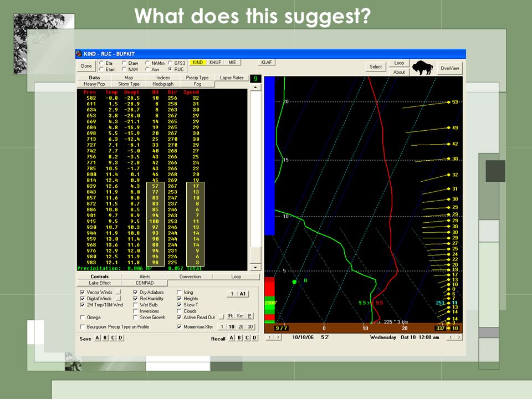Switch to station MIE

coord(232,63)
